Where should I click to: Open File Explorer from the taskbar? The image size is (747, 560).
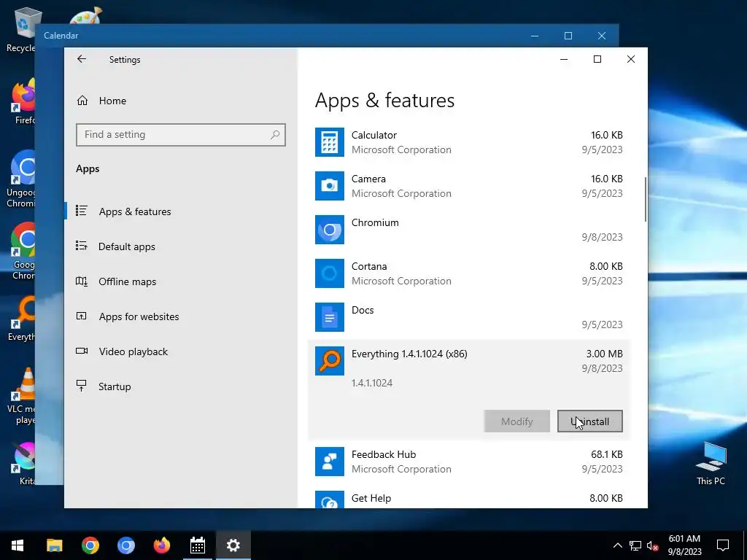coord(54,545)
